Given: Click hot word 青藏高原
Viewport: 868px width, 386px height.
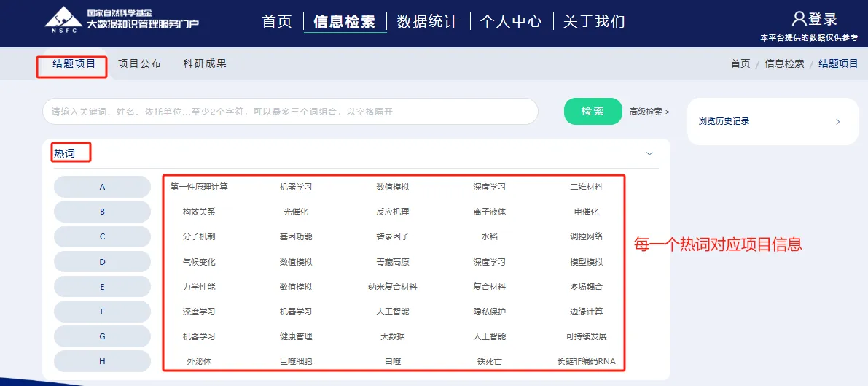Looking at the screenshot, I should (393, 262).
